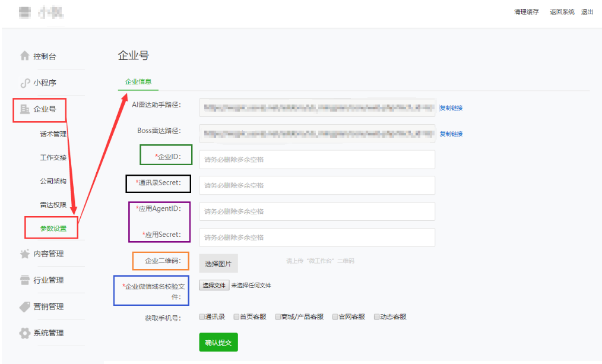Image resolution: width=602 pixels, height=364 pixels.
Task: Open 内容管理 menu
Action: point(48,254)
